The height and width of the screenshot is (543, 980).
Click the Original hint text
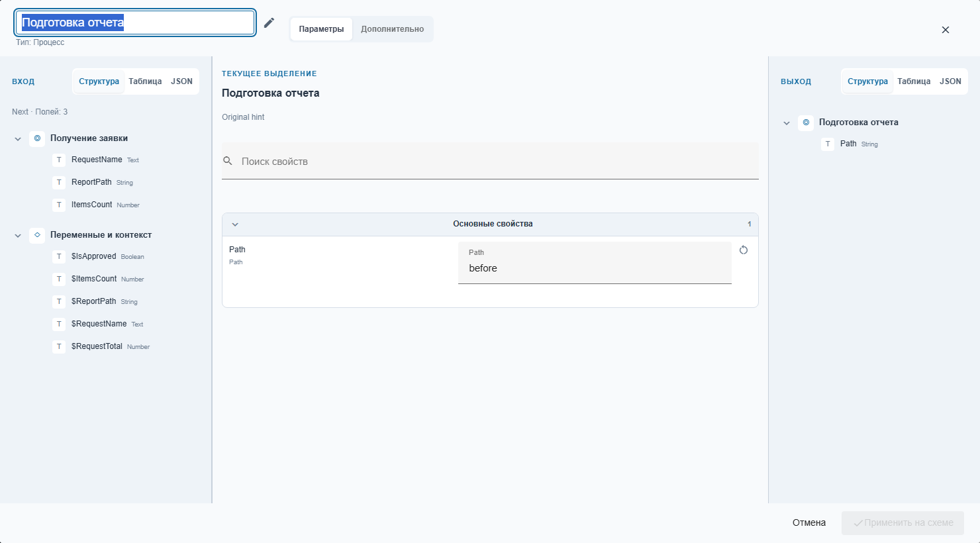click(x=243, y=117)
